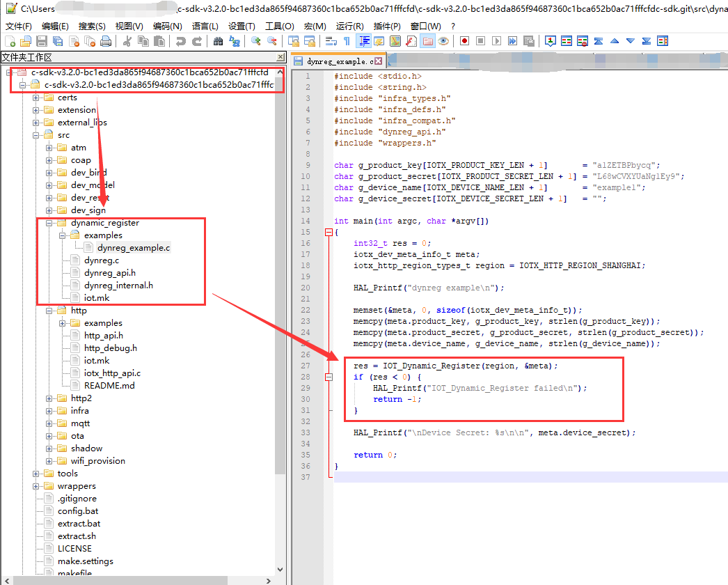Toggle word wrap in the toolbar
The height and width of the screenshot is (585, 728).
(331, 41)
